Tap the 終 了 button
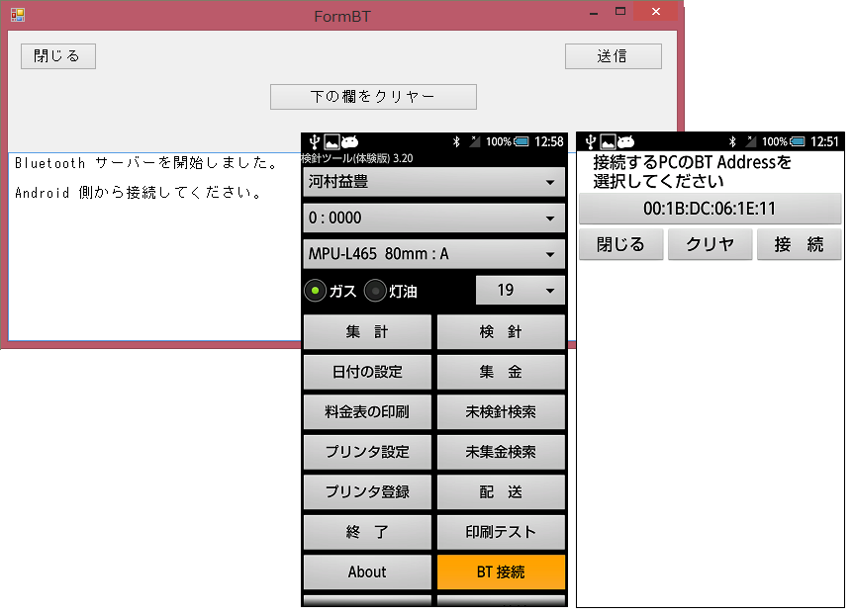 (367, 532)
